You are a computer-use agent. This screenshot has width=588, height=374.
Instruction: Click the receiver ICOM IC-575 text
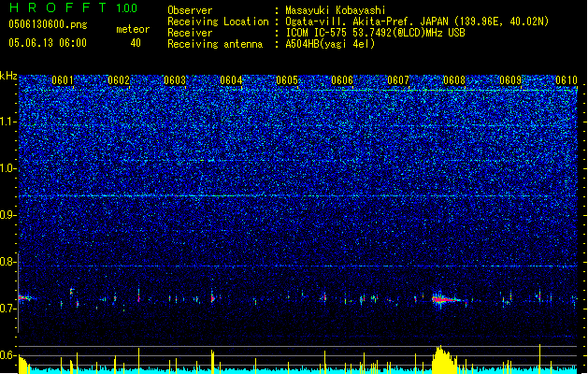[x=375, y=33]
